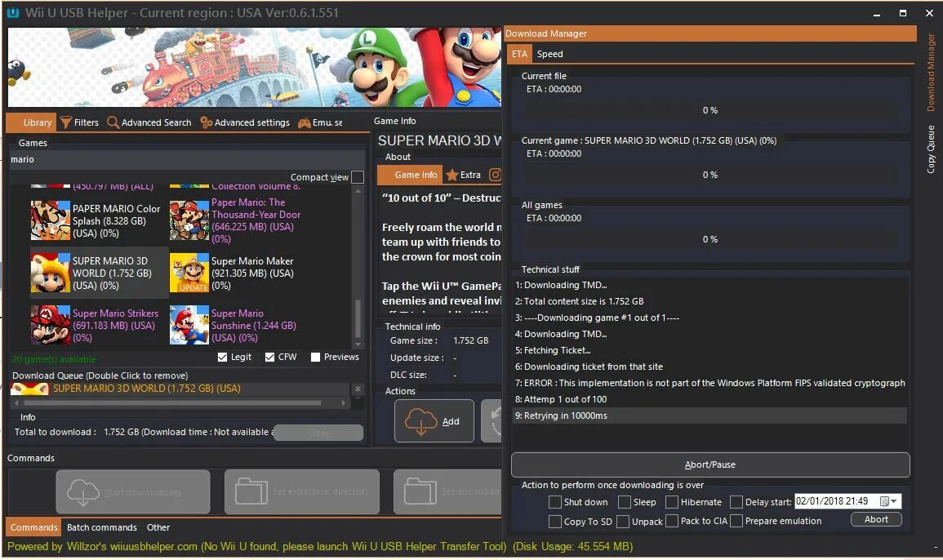Image resolution: width=943 pixels, height=560 pixels.
Task: Enable the Pack to CIA checkbox
Action: 672,521
